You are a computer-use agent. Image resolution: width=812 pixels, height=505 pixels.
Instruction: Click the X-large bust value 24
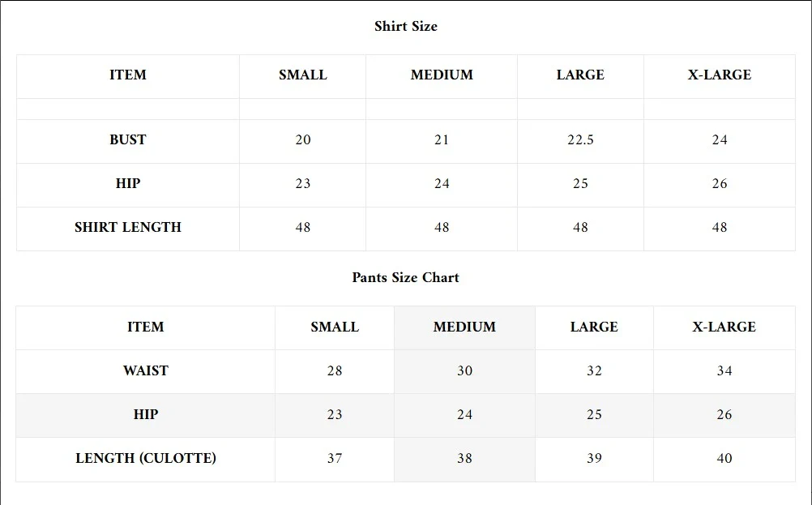coord(720,139)
